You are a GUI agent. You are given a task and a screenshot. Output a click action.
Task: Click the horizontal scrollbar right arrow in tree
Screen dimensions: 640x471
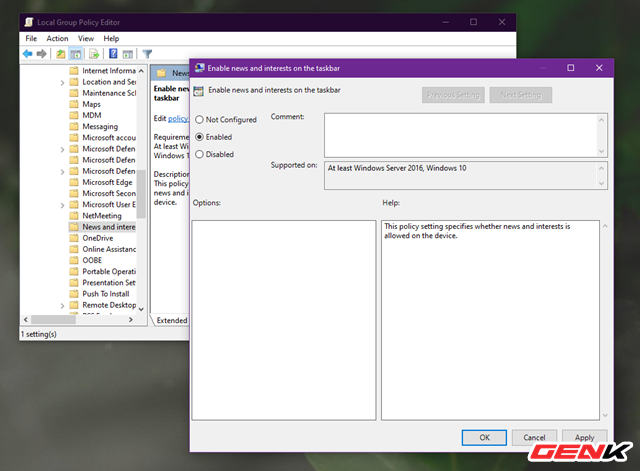pyautogui.click(x=131, y=320)
